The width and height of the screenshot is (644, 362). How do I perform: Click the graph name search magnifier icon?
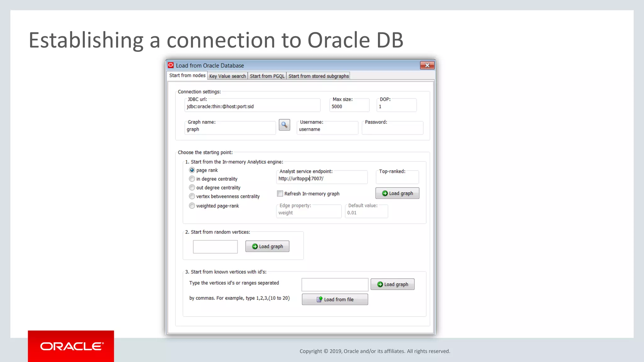[x=284, y=125]
